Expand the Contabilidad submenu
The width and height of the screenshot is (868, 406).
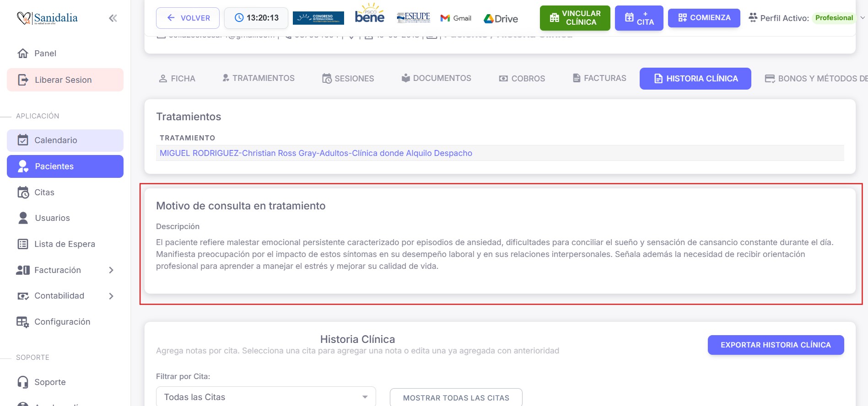(111, 296)
